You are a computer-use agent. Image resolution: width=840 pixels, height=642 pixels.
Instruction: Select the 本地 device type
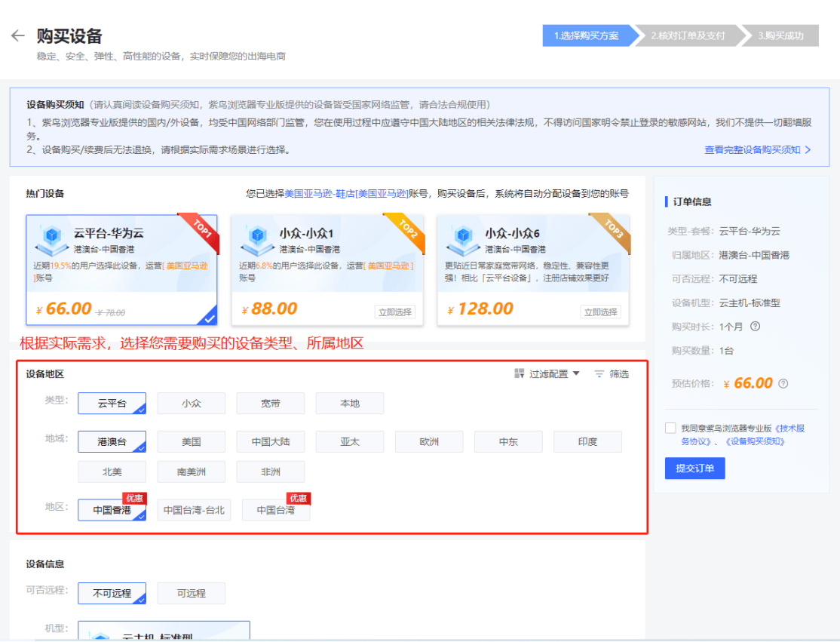point(349,404)
